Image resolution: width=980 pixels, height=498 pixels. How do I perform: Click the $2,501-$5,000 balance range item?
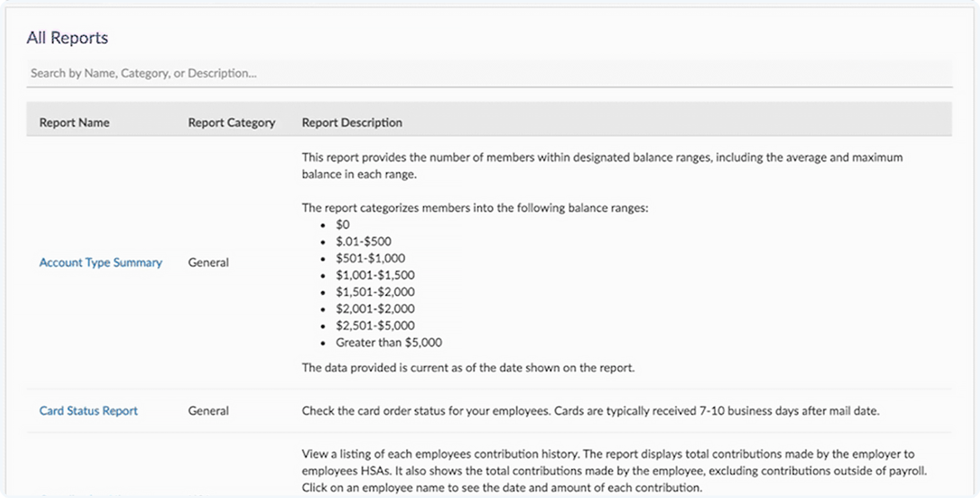(x=375, y=325)
